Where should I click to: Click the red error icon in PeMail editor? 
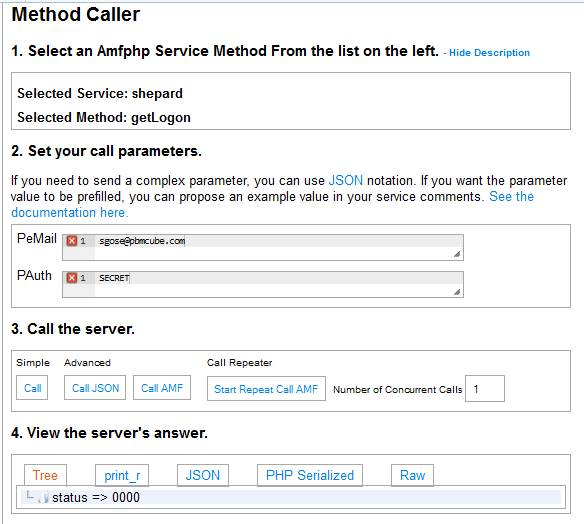tap(72, 241)
